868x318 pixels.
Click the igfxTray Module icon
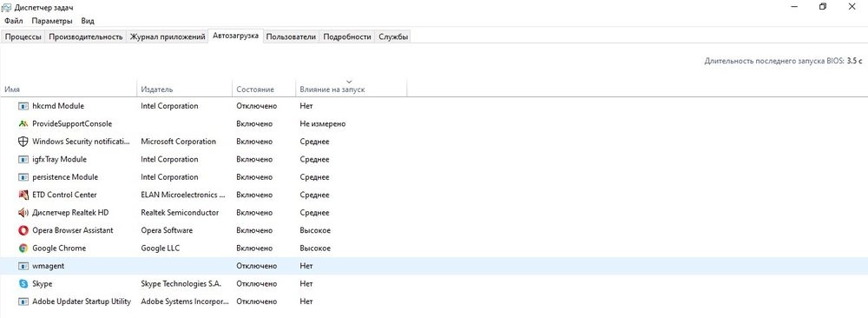[23, 159]
